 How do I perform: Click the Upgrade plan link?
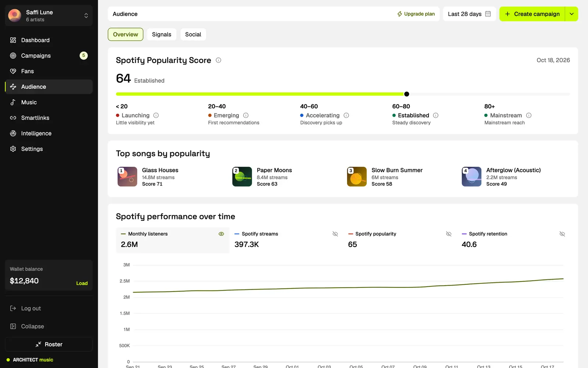point(416,14)
